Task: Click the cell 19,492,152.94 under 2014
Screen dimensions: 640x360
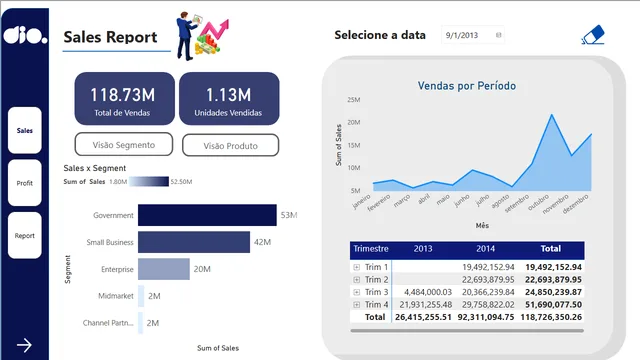Action: point(488,267)
